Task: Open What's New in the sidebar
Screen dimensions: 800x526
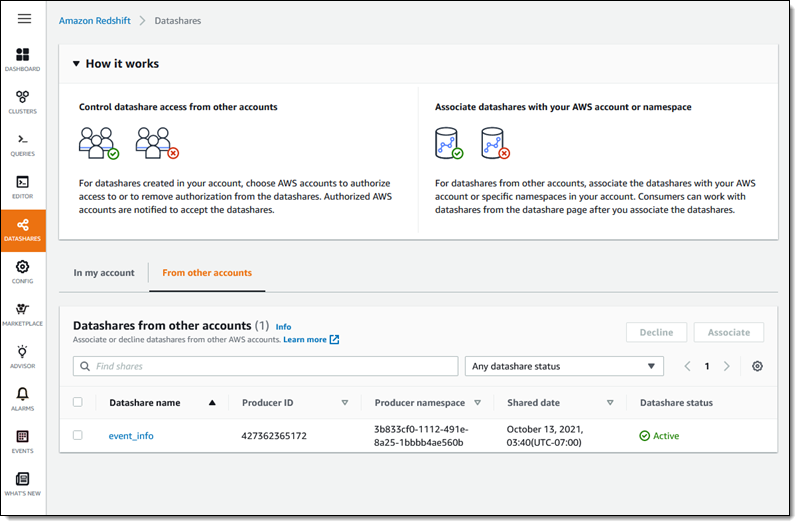Action: pyautogui.click(x=22, y=484)
